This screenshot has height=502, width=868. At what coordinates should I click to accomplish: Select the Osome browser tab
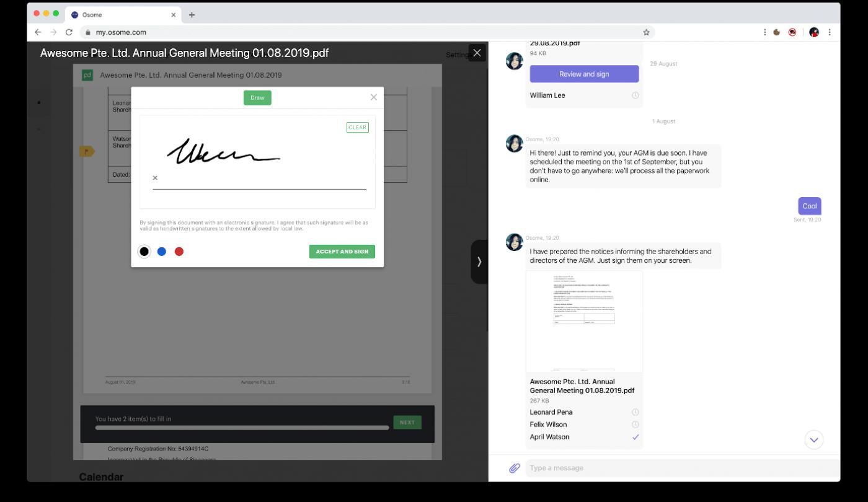(123, 15)
